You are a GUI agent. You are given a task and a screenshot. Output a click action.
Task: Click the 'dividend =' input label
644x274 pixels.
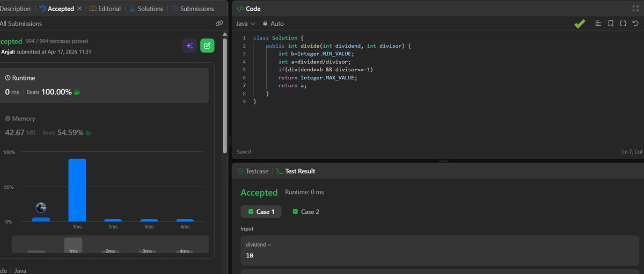point(259,245)
